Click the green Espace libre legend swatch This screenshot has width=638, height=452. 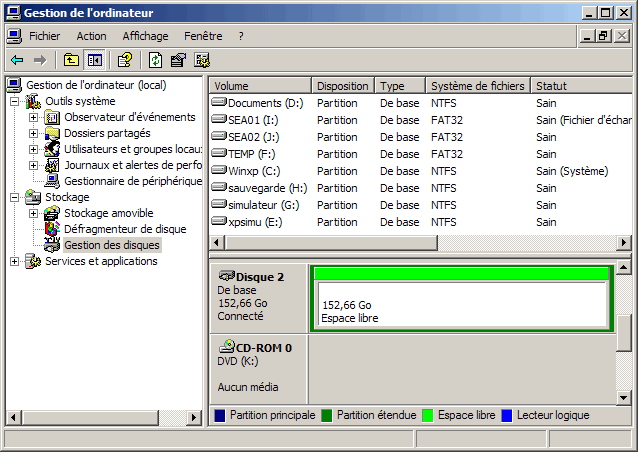pos(428,415)
